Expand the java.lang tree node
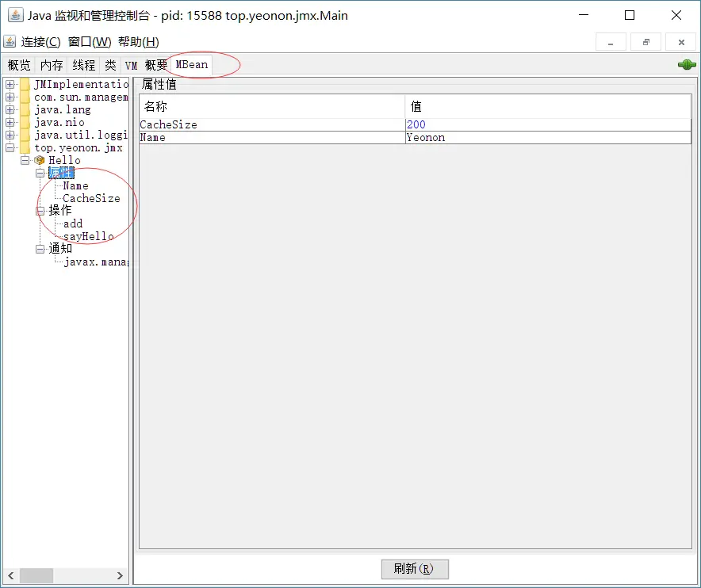Viewport: 701px width, 588px height. pos(10,109)
